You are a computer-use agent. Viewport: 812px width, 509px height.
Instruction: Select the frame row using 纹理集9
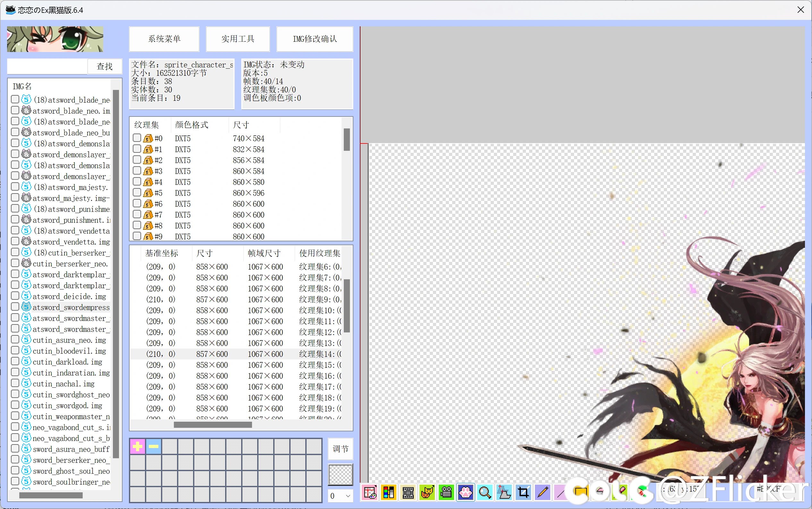[x=236, y=299]
